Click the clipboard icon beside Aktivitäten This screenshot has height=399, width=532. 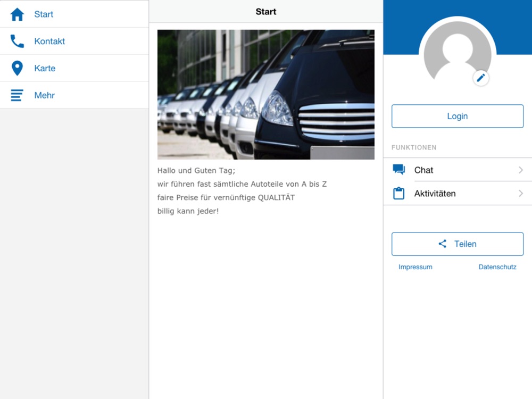(x=398, y=194)
